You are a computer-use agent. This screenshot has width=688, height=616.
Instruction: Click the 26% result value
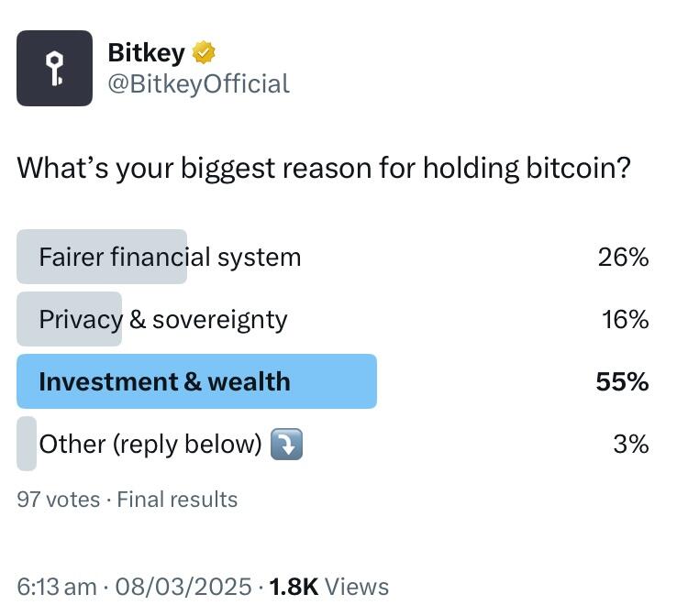tap(623, 257)
